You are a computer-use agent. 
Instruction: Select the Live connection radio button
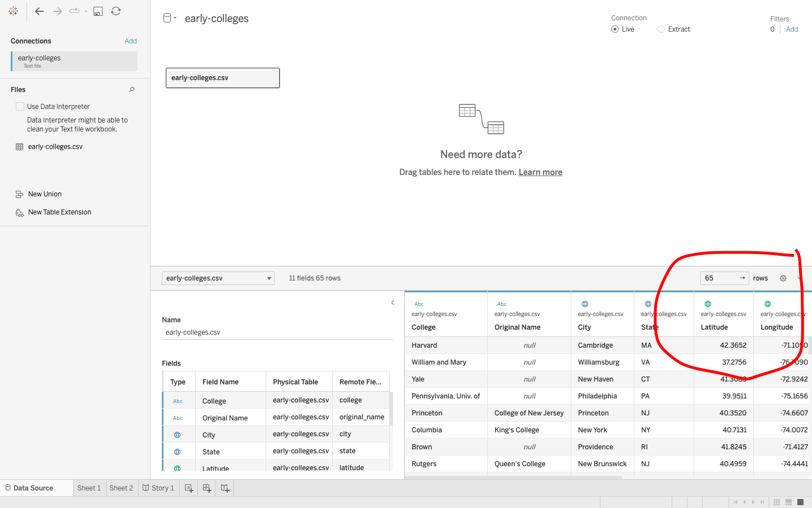coord(615,29)
